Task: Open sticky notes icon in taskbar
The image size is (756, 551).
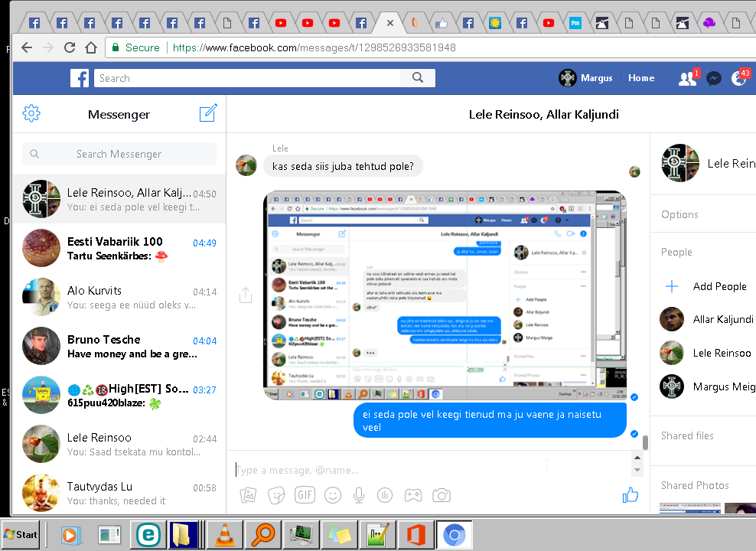Action: 340,535
